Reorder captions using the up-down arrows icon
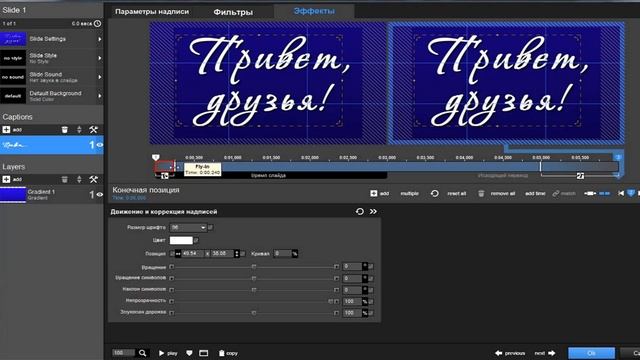 [x=79, y=129]
